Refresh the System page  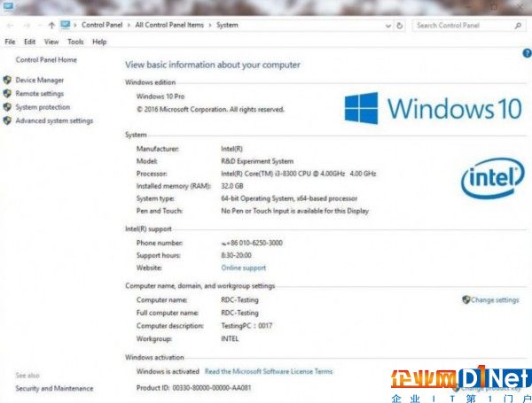[400, 26]
